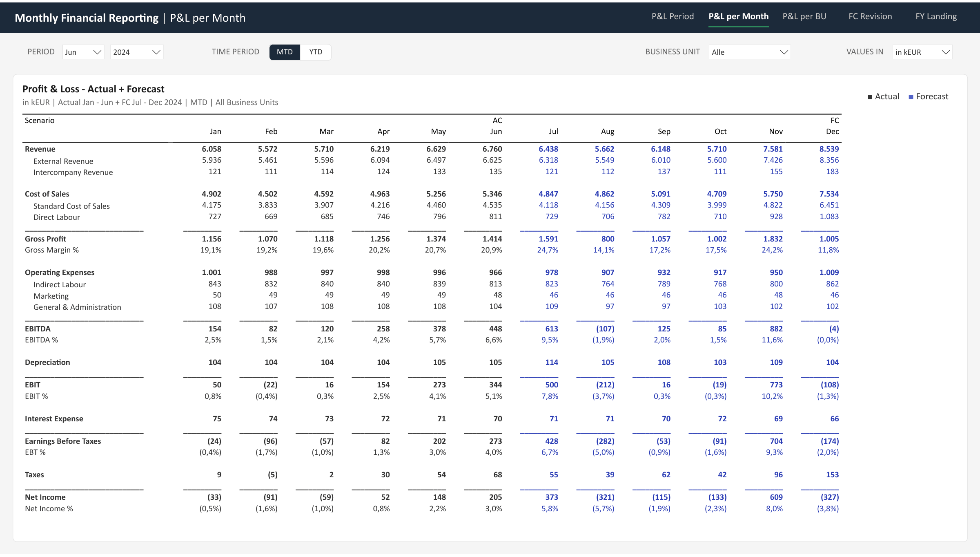Open the Values In kEUR dropdown
Viewport: 980px width, 557px height.
pyautogui.click(x=922, y=52)
